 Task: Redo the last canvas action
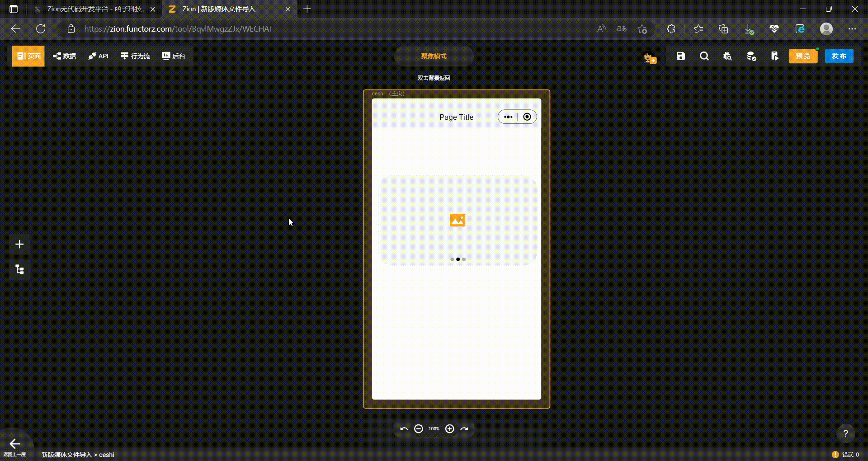coord(464,429)
